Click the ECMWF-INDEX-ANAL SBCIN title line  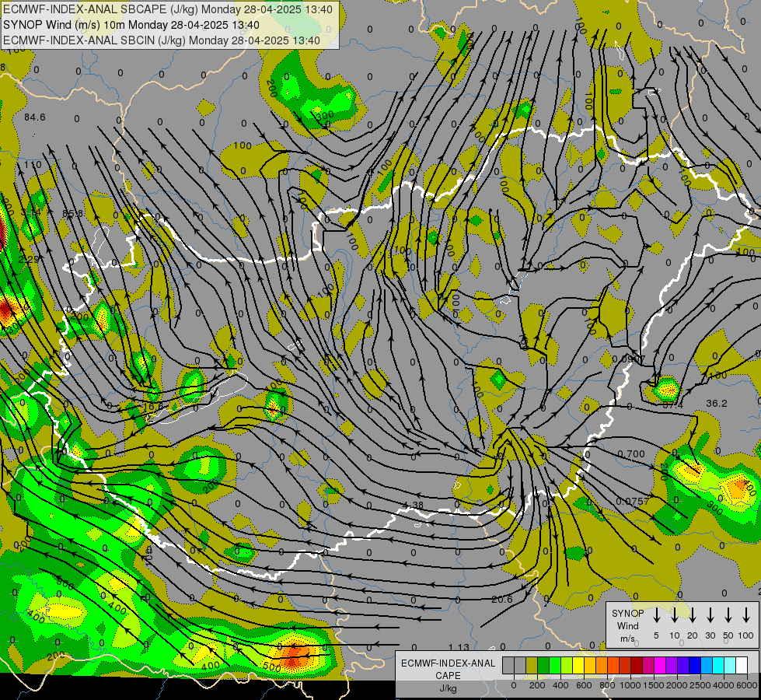[162, 40]
